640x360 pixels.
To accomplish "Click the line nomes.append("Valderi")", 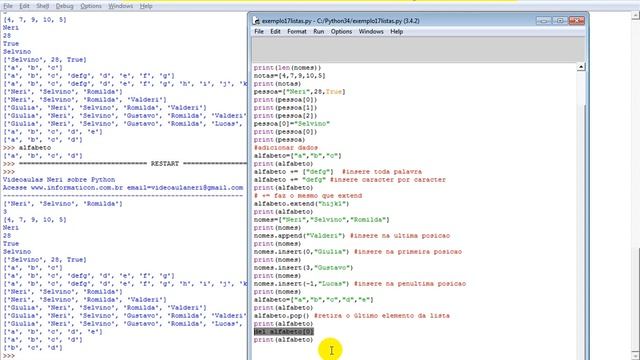I will click(299, 236).
